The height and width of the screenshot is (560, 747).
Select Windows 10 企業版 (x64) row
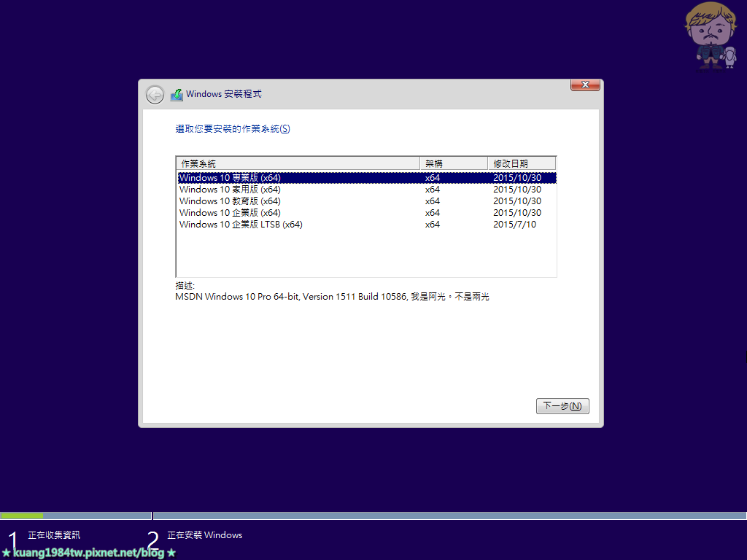click(x=366, y=213)
